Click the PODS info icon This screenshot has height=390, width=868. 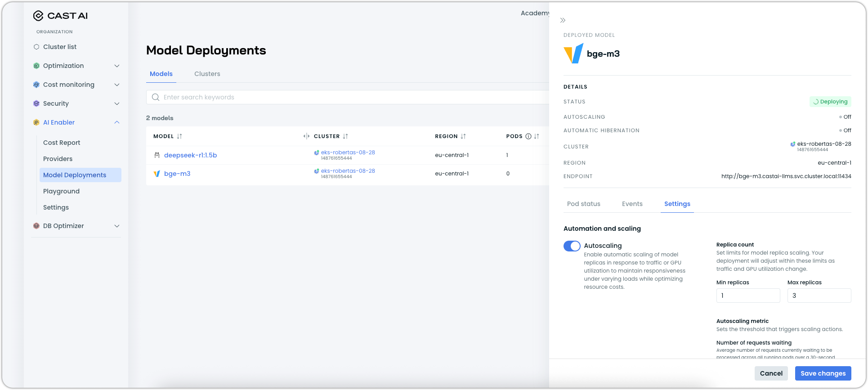click(x=528, y=136)
